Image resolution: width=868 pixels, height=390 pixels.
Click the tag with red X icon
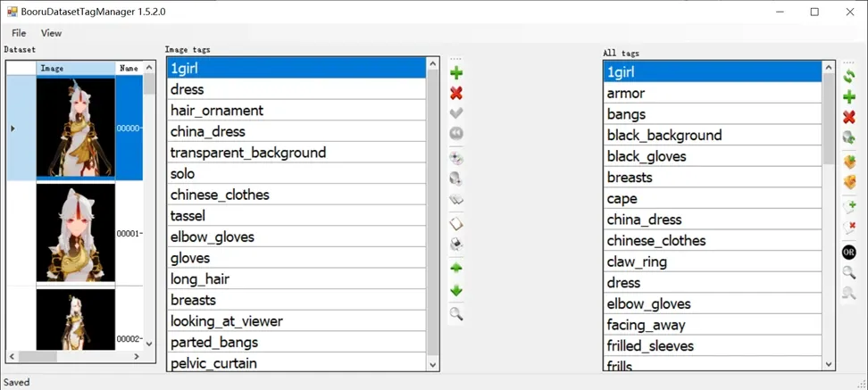point(848,228)
